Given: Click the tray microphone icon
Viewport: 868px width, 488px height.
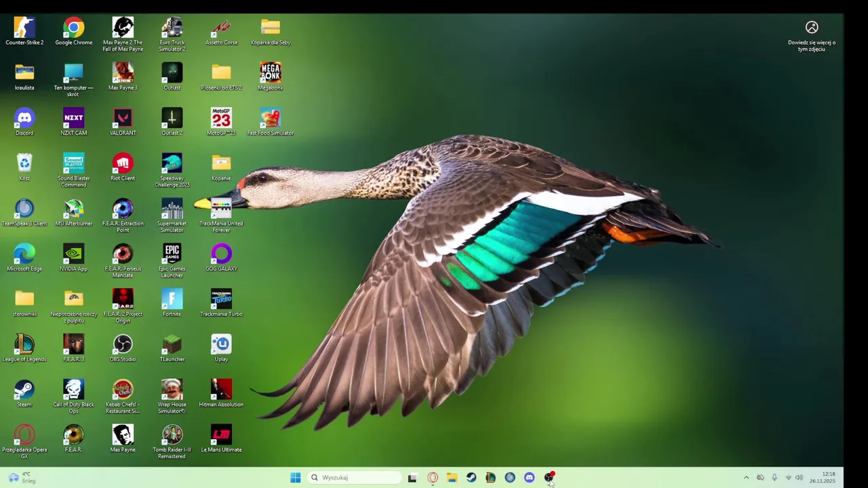Looking at the screenshot, I should (774, 478).
